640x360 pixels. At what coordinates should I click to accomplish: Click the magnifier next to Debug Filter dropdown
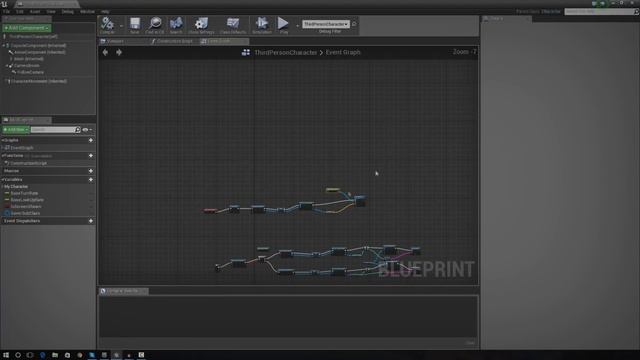tap(354, 24)
